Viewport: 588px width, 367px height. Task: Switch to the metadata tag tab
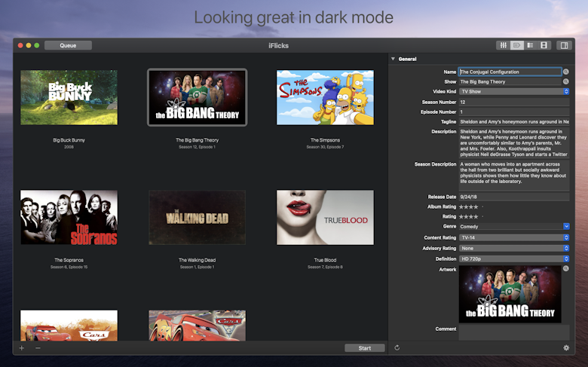516,45
